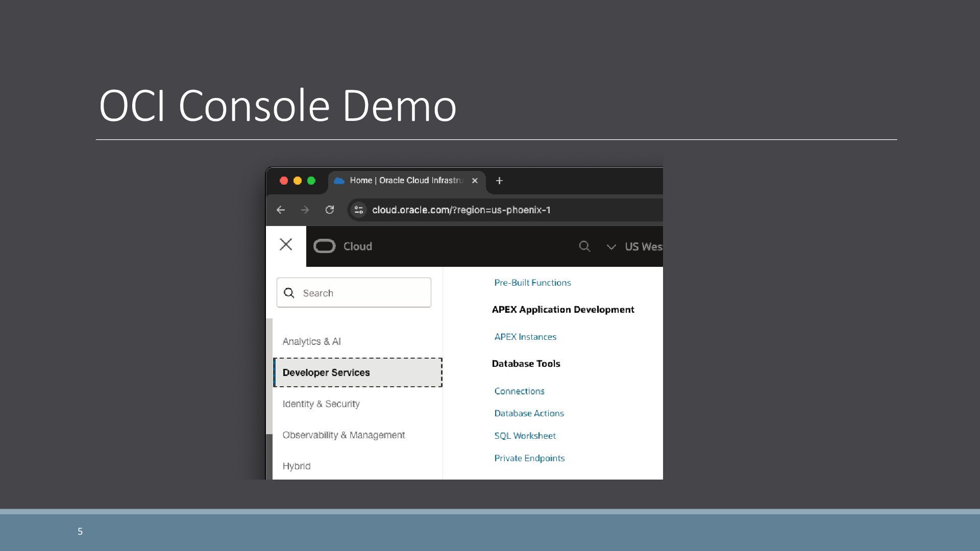The width and height of the screenshot is (980, 551).
Task: Click the Database Tools heading
Action: click(526, 364)
